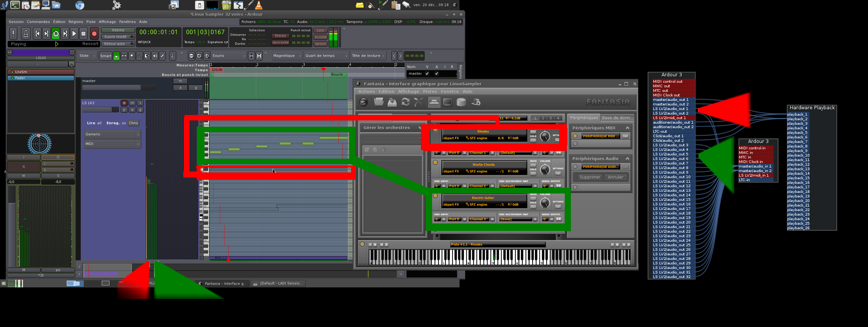Click the master track fader bar
Viewport: 868px width, 327px height.
[119, 87]
